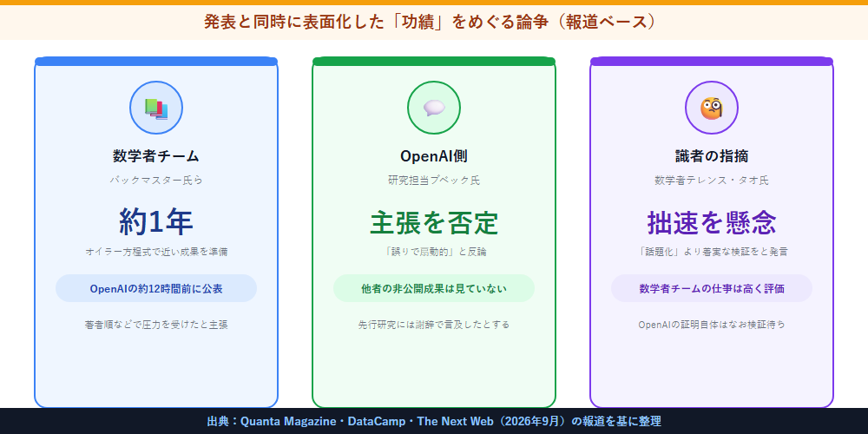Click the text 先行研究には謝辞で言及したとする

pos(434,325)
